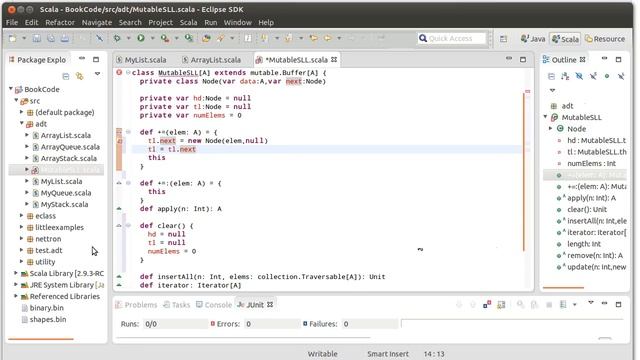The image size is (640, 360).
Task: Minimize the Outline view
Action: [604, 59]
